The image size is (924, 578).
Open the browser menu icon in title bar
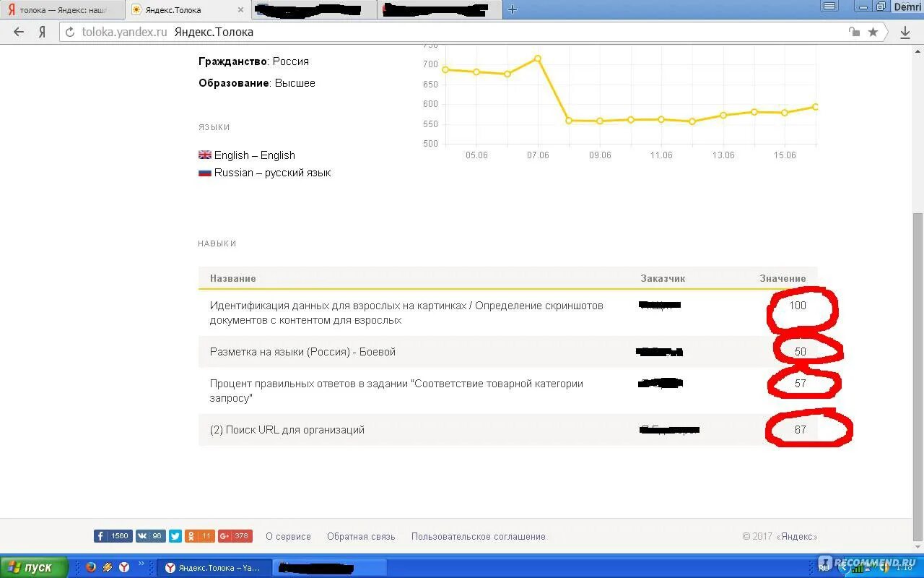829,7
